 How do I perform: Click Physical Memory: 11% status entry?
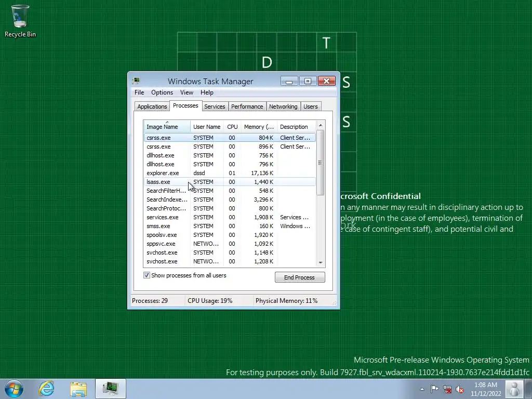[x=286, y=301]
